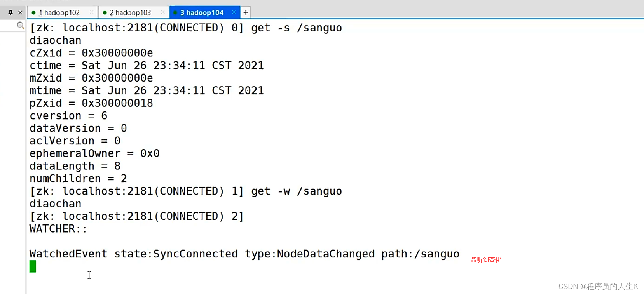Click the green status dot on hadoop102

34,13
